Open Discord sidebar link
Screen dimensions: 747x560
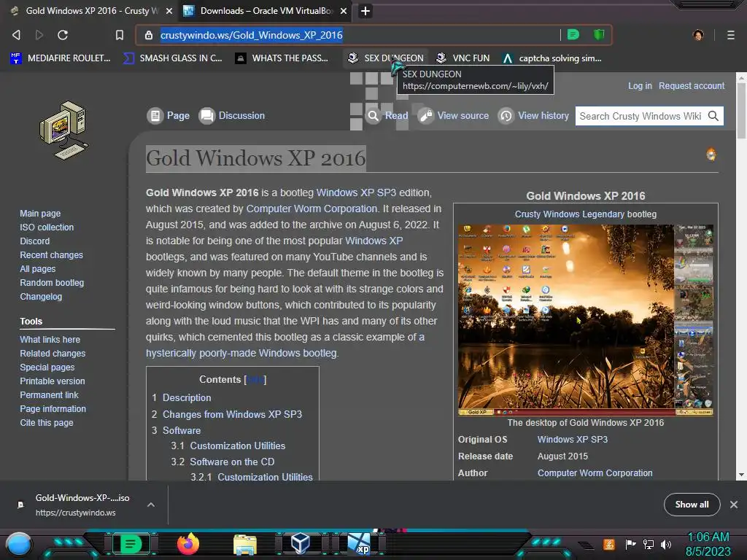point(35,241)
